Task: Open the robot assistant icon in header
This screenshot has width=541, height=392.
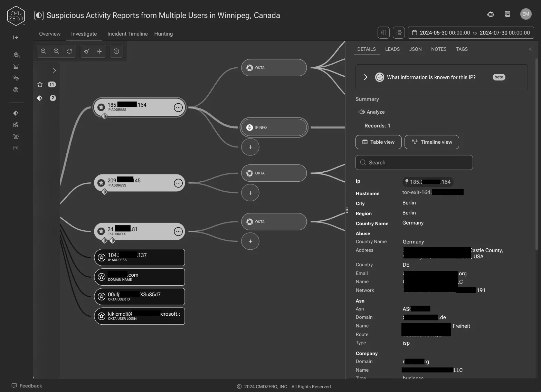Action: pyautogui.click(x=491, y=14)
